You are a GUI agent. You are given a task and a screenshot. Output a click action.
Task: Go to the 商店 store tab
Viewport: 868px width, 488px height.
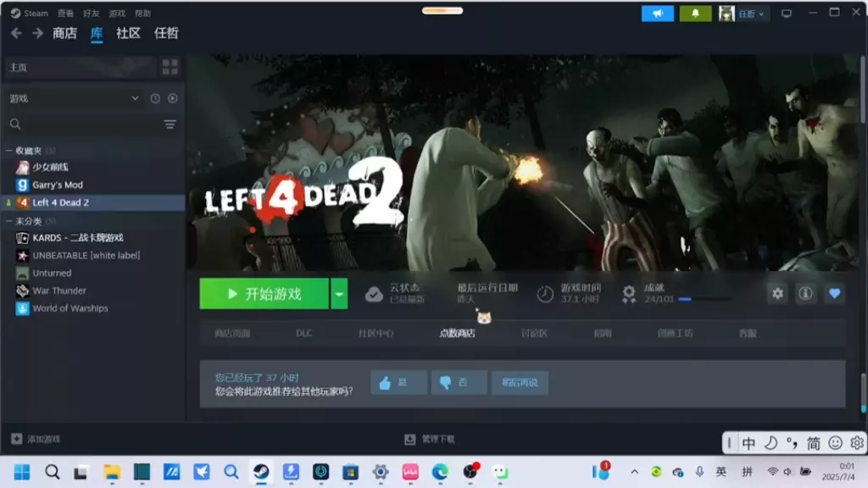(x=64, y=33)
